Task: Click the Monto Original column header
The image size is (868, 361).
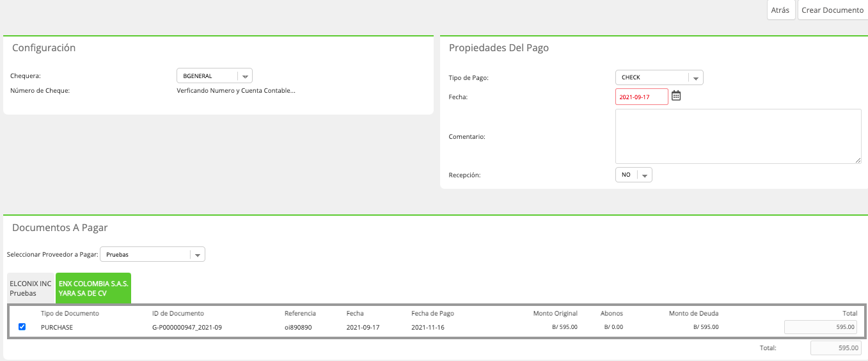Action: point(555,314)
